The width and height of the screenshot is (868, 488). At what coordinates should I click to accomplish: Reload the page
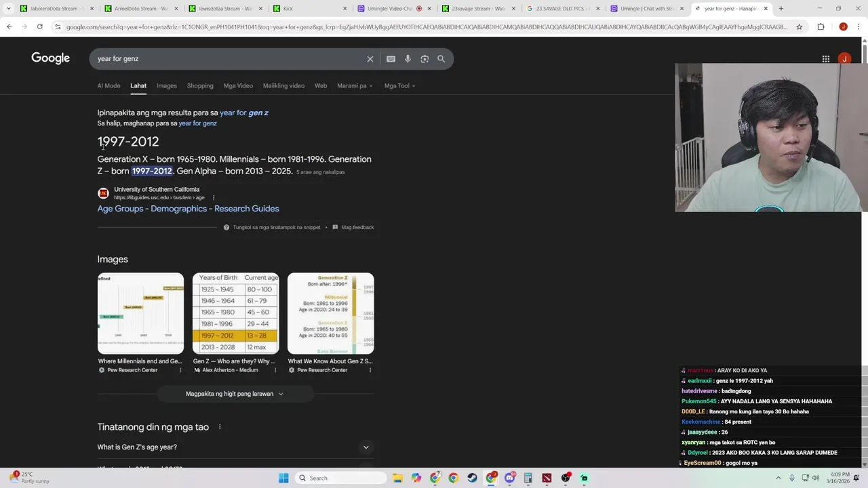[40, 26]
